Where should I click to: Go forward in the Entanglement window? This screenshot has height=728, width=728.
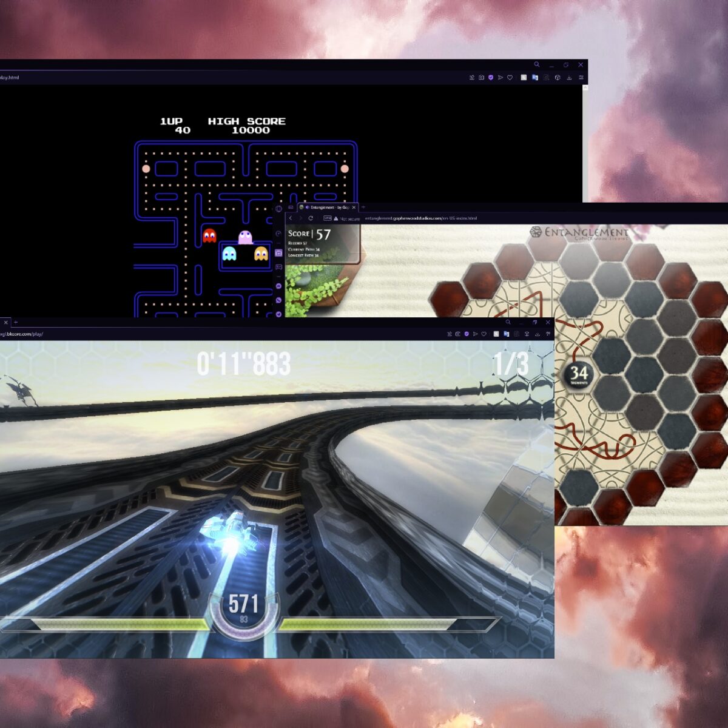pyautogui.click(x=300, y=218)
